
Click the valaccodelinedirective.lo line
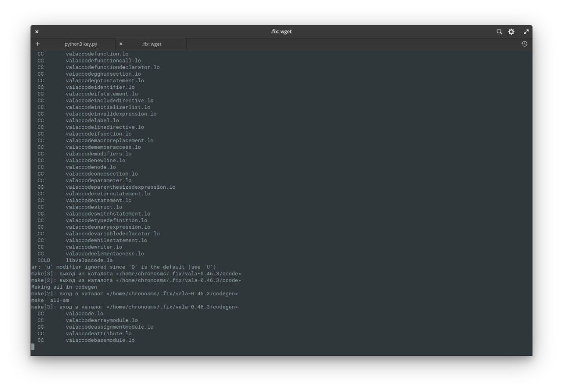pos(91,127)
